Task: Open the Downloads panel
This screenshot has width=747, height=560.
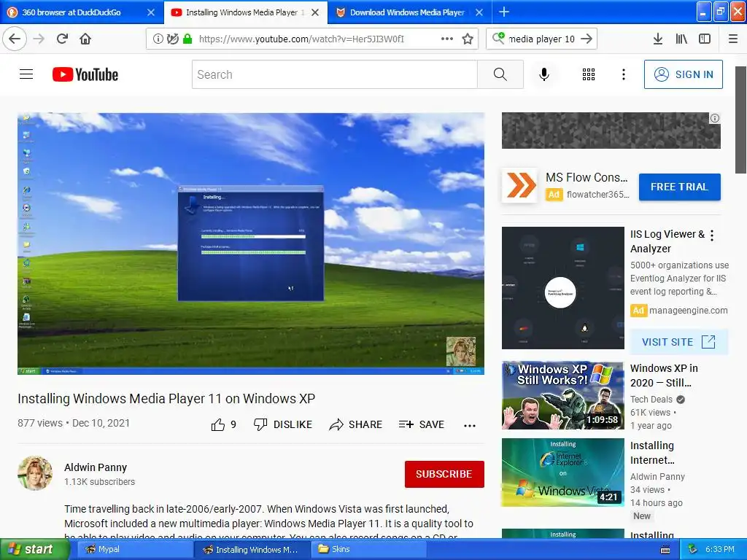Action: pyautogui.click(x=658, y=39)
